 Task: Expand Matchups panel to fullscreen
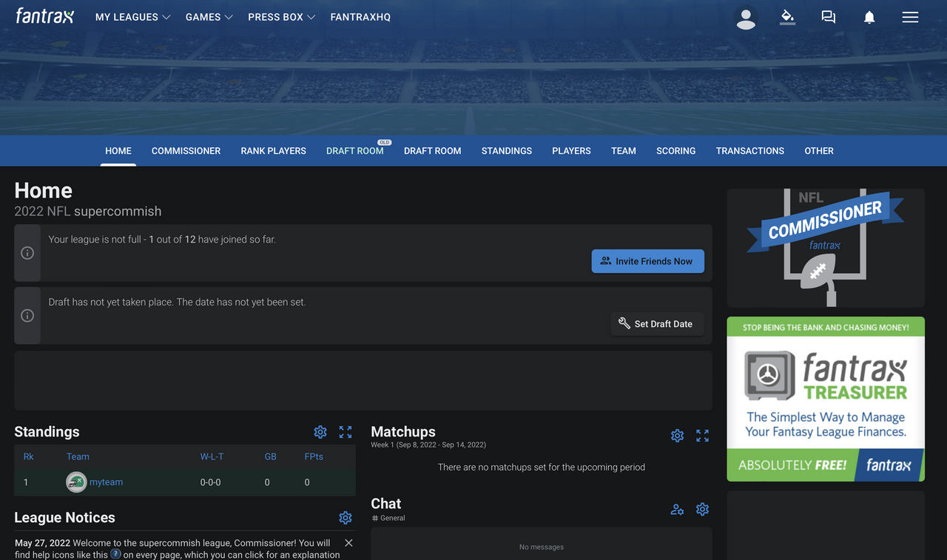(702, 436)
